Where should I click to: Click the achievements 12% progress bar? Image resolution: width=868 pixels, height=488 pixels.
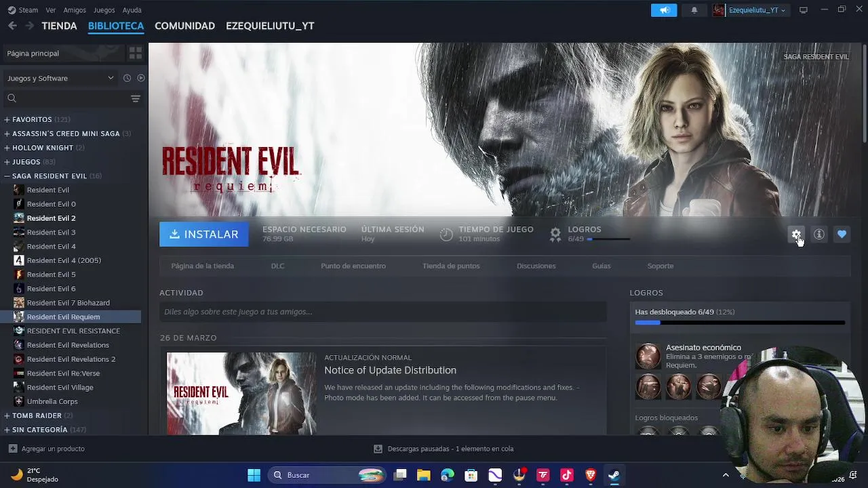740,323
